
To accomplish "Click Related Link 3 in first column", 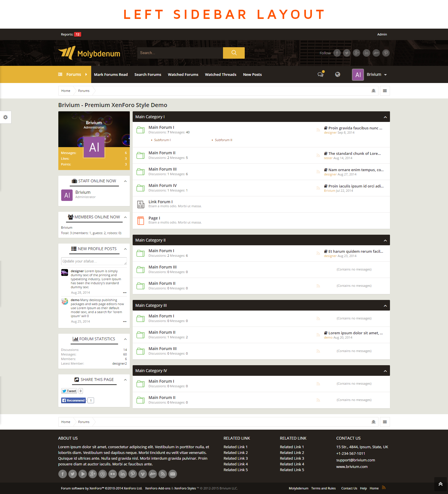I will (x=236, y=458).
